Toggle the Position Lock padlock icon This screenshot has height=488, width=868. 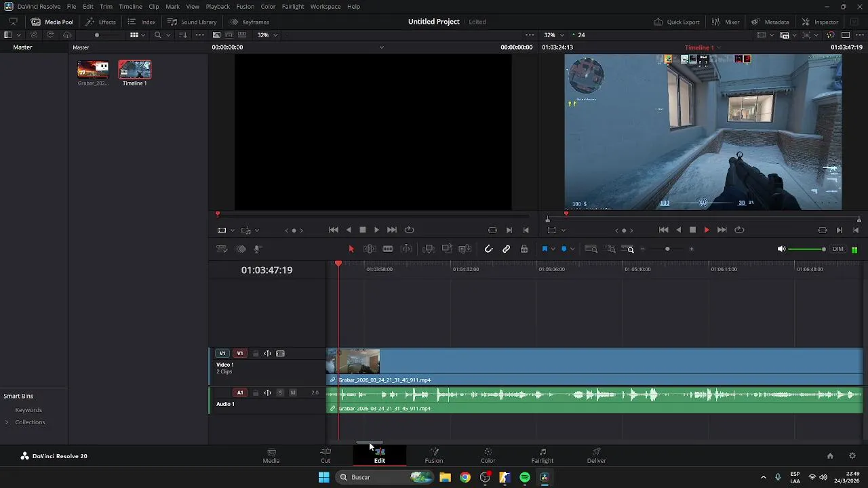click(x=524, y=249)
